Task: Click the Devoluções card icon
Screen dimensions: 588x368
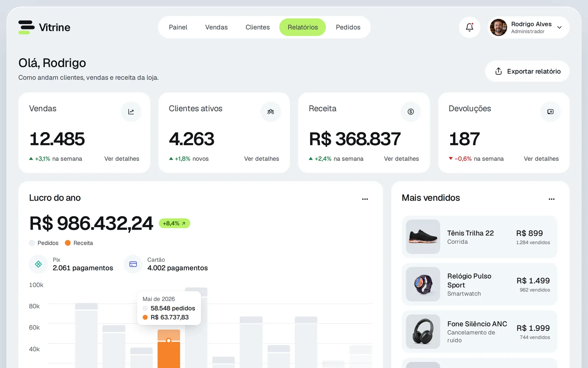Action: [x=551, y=112]
